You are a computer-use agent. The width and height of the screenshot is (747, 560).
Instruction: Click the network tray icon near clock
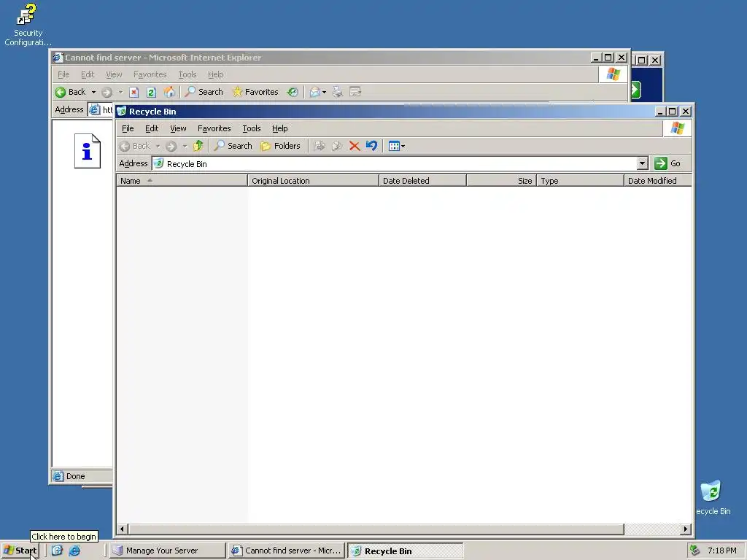(695, 551)
